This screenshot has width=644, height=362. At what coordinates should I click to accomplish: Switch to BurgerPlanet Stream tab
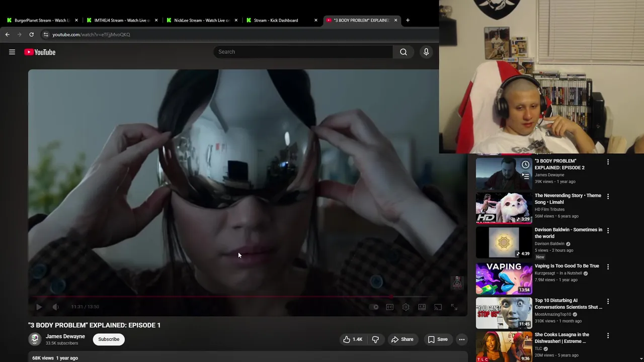tap(42, 20)
